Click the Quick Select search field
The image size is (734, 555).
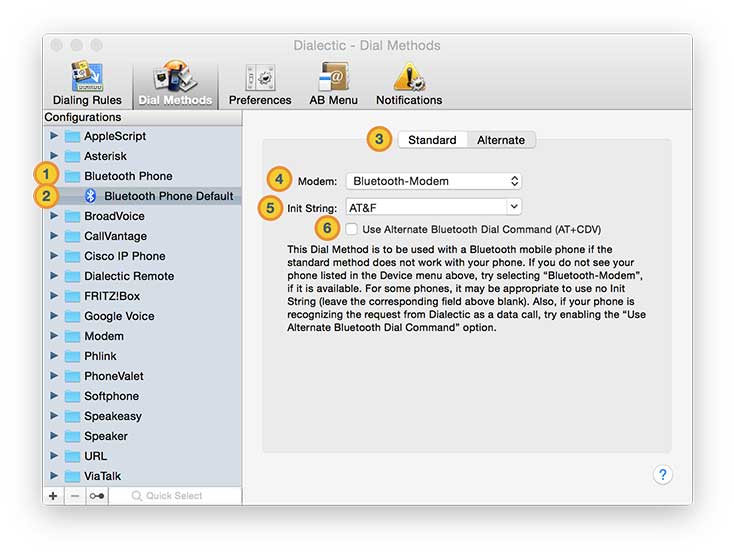click(175, 496)
